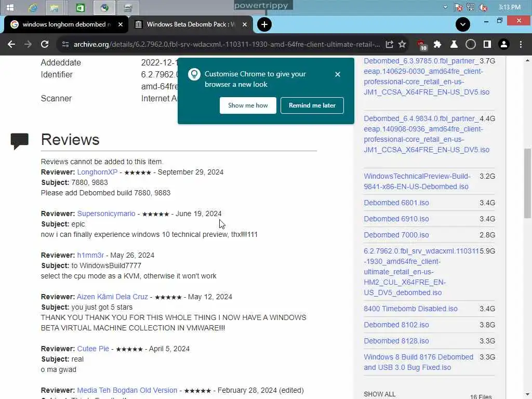Share this page from the address bar
Screen dimensions: 532x399
tap(389, 45)
